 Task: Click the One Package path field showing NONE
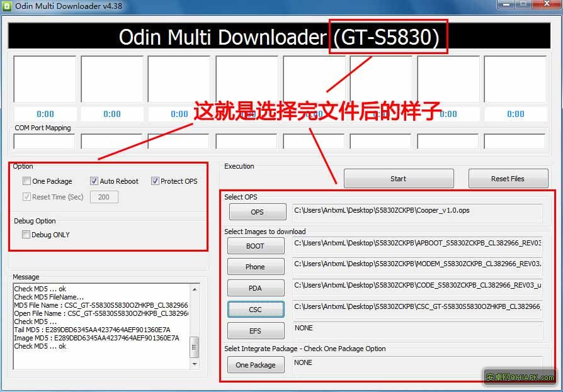tap(418, 364)
